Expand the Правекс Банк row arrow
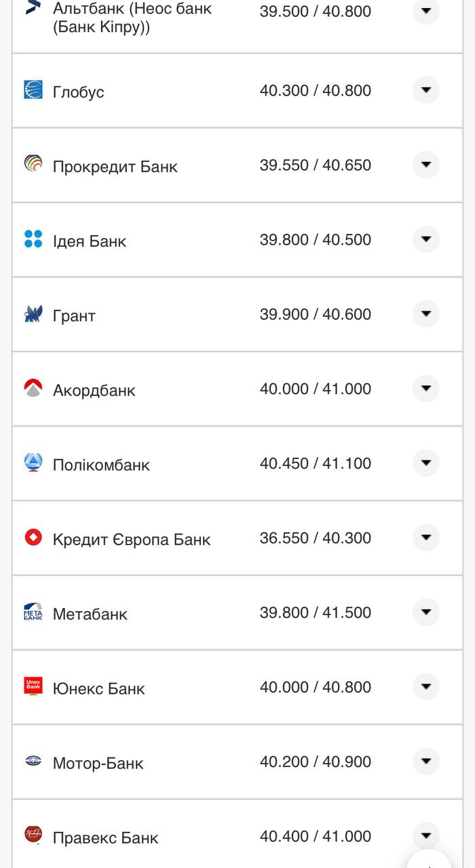The height and width of the screenshot is (868, 475). tap(426, 835)
